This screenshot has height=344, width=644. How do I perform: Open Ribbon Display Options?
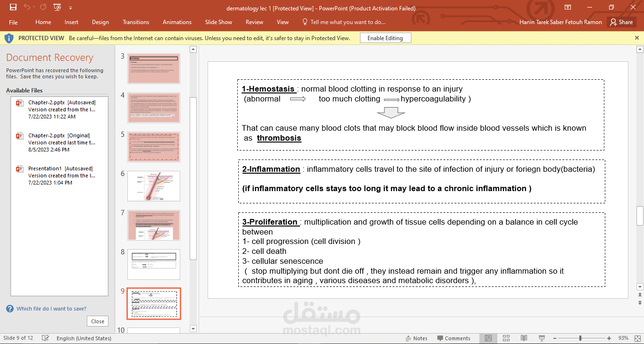point(569,7)
